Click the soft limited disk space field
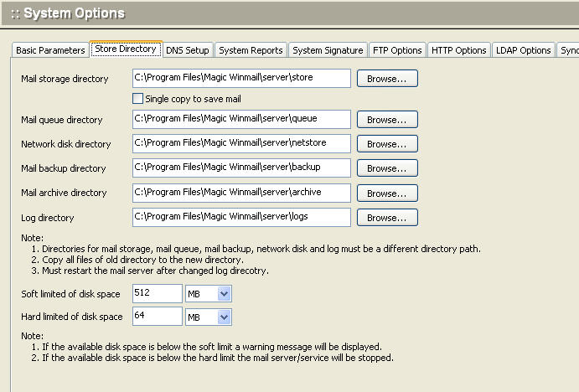The width and height of the screenshot is (579, 392). 157,294
